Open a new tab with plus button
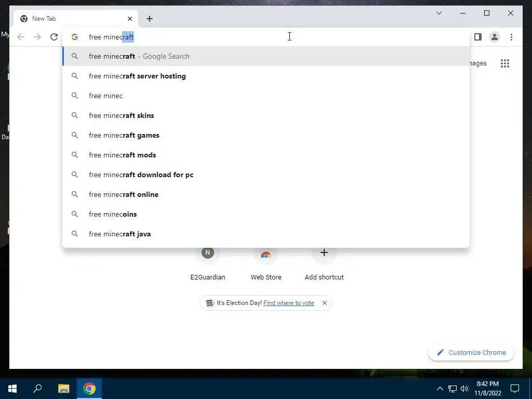This screenshot has height=399, width=532. [x=150, y=19]
